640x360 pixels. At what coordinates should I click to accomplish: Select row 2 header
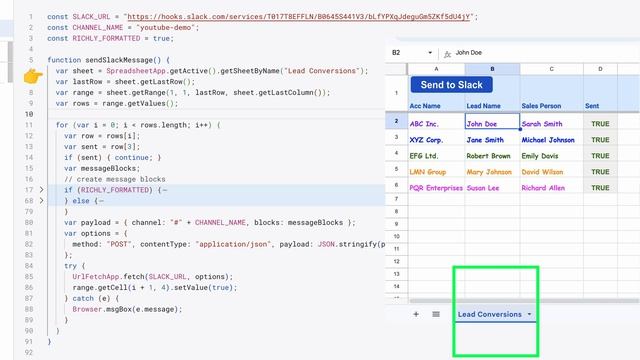[x=396, y=121]
